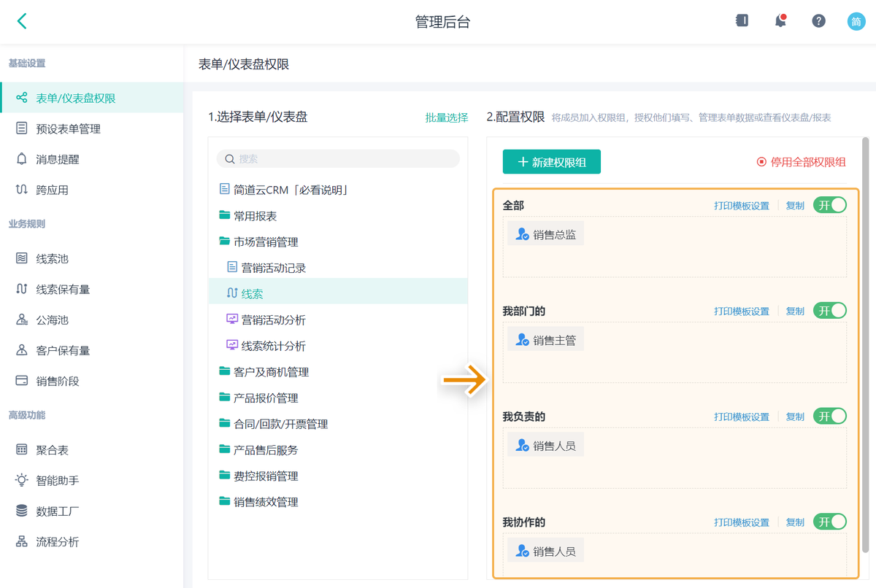Click the document book icon in header
The image size is (876, 588).
742,21
